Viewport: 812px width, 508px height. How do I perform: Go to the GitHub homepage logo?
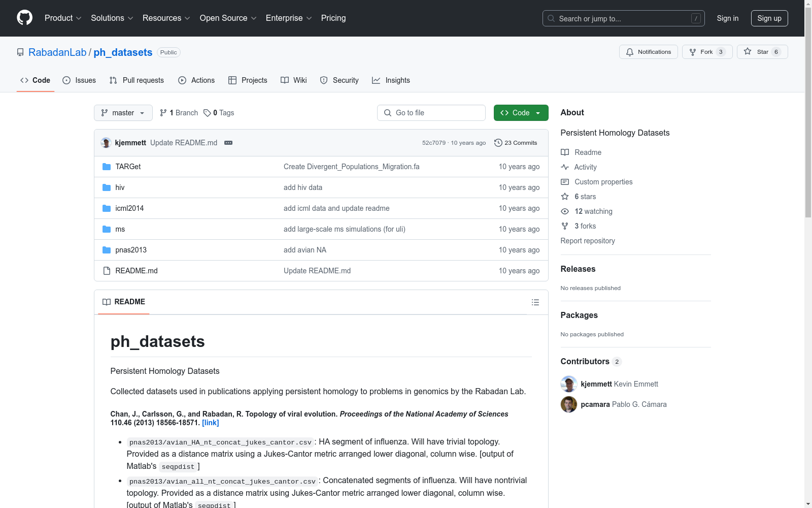(24, 18)
